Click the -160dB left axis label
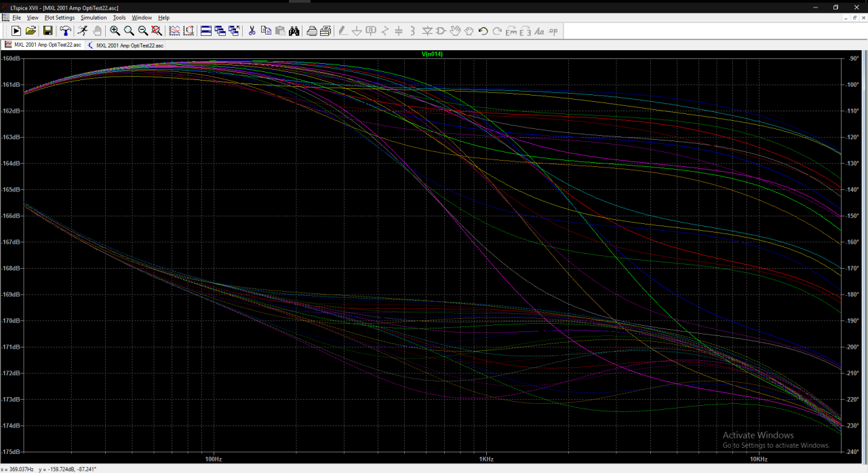The image size is (868, 473). (x=10, y=58)
